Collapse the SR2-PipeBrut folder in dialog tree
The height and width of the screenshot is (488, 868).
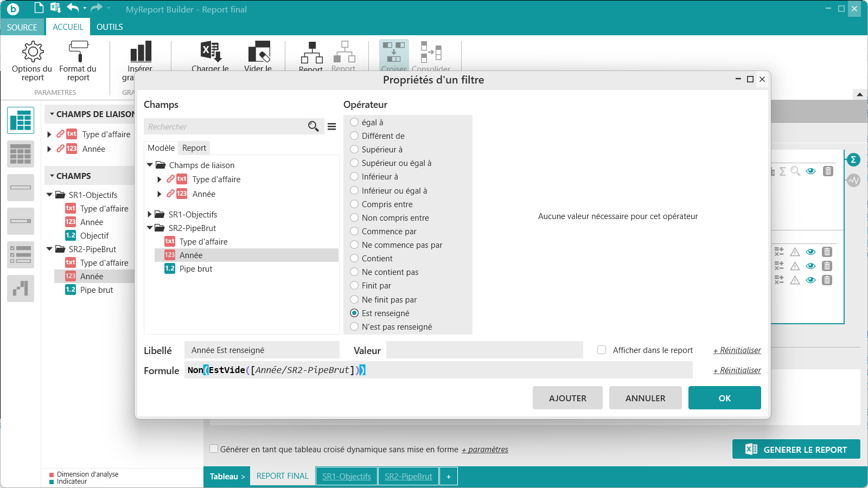click(x=150, y=228)
